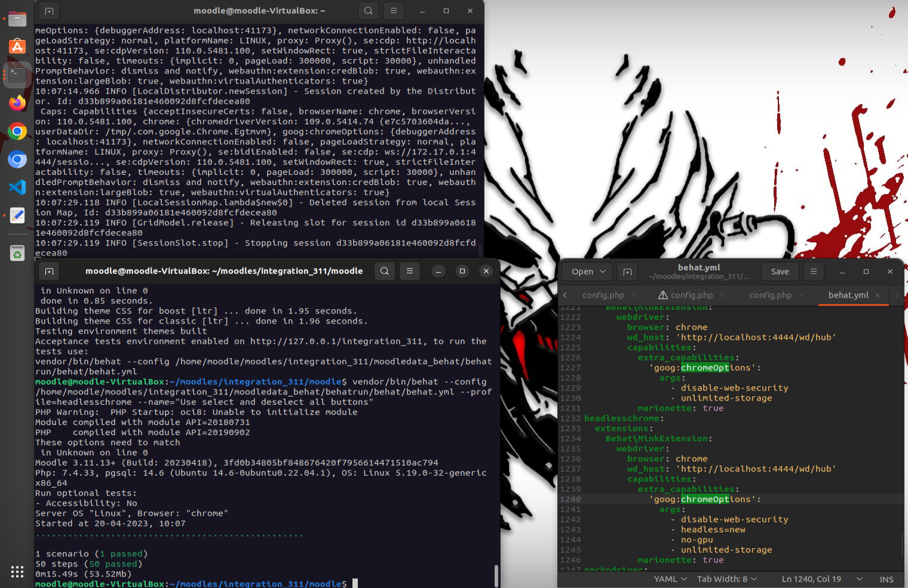Launch Ubuntu Software from the dock
908x588 pixels.
point(17,47)
